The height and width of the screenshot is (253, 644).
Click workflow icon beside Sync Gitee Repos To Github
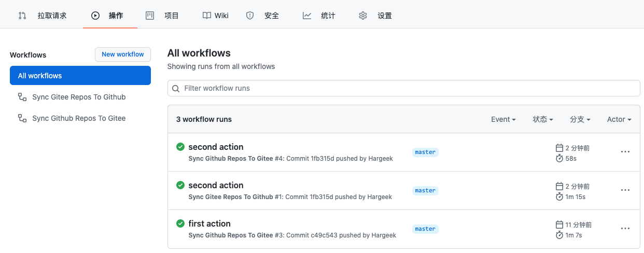click(22, 97)
